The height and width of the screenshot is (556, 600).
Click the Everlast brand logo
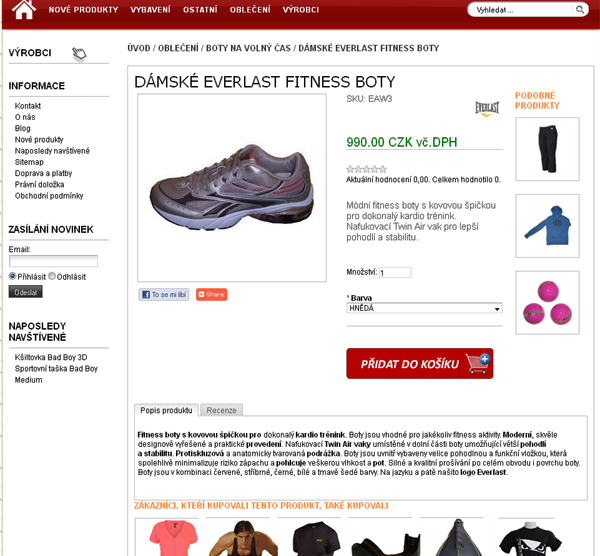487,109
